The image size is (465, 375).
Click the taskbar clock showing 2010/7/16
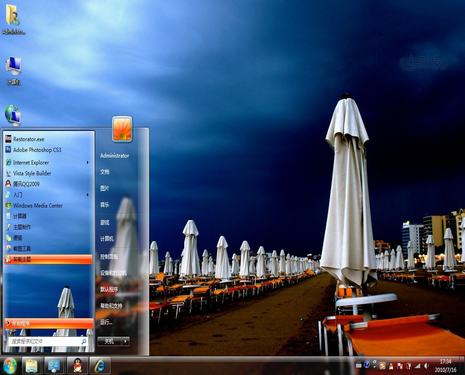click(446, 366)
